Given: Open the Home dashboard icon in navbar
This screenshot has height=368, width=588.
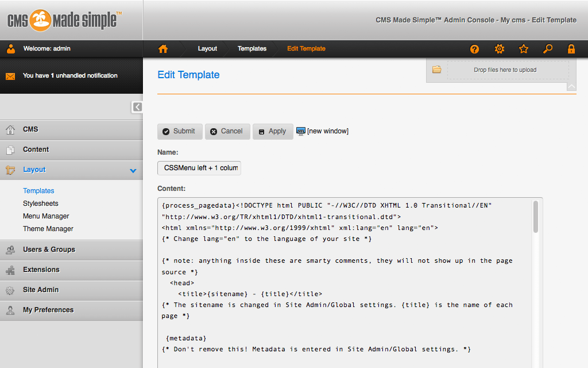Looking at the screenshot, I should (x=163, y=49).
